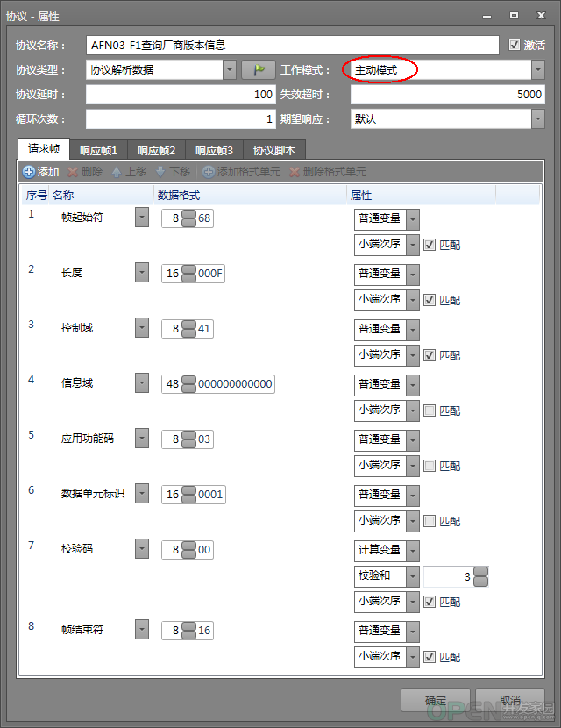Click the spinner on 长度 bit width
The image size is (561, 728).
(x=188, y=274)
